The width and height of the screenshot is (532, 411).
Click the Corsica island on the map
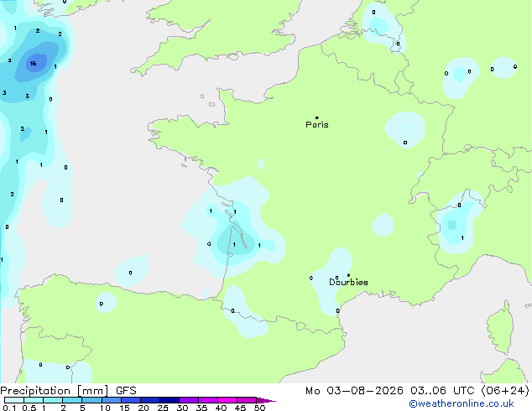[x=500, y=328]
